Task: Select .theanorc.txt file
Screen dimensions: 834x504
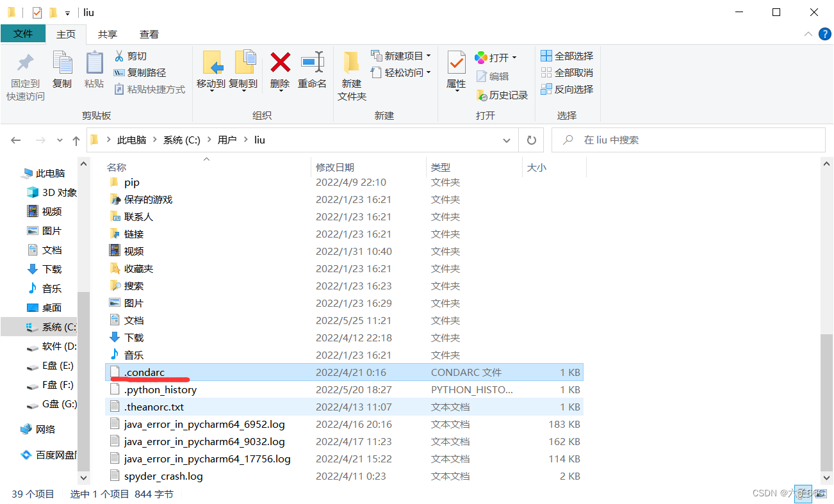Action: tap(344, 407)
